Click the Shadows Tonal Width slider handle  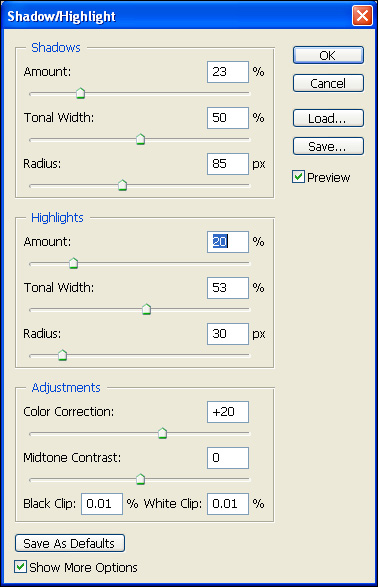point(140,139)
